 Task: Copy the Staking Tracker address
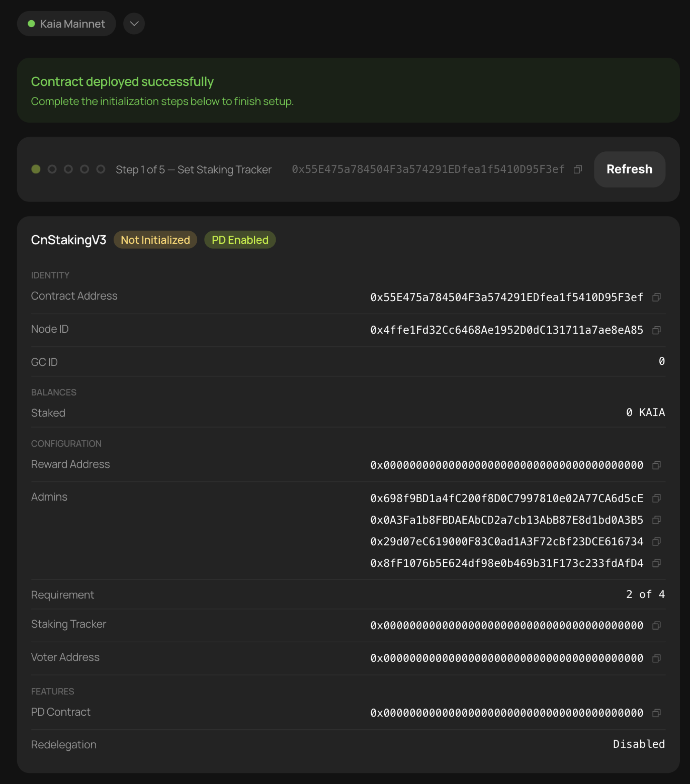pyautogui.click(x=657, y=625)
